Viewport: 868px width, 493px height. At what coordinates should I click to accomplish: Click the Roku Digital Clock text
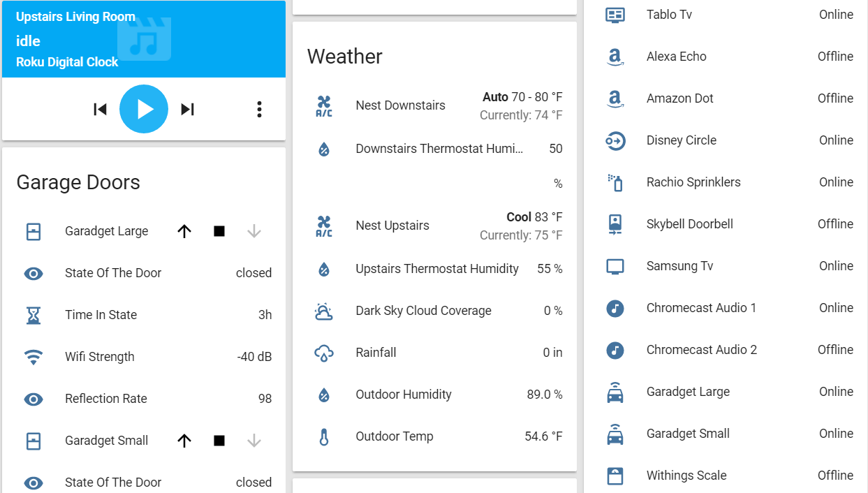[x=67, y=62]
